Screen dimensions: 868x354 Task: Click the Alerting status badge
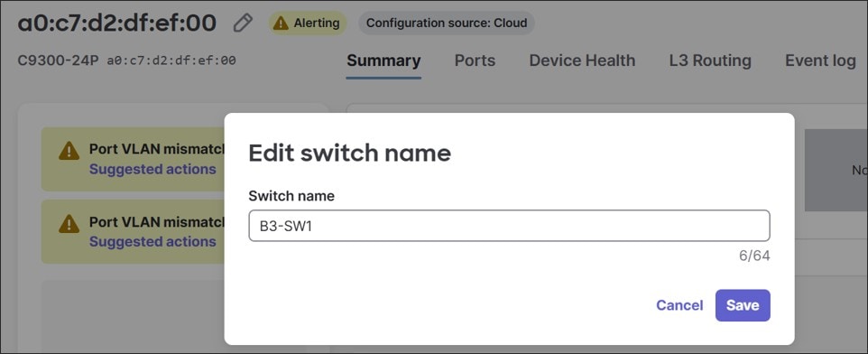tap(308, 23)
